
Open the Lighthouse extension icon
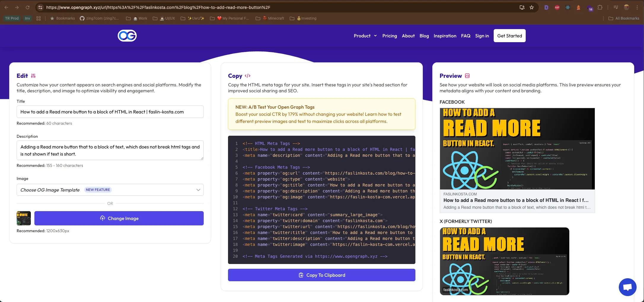[x=578, y=7]
